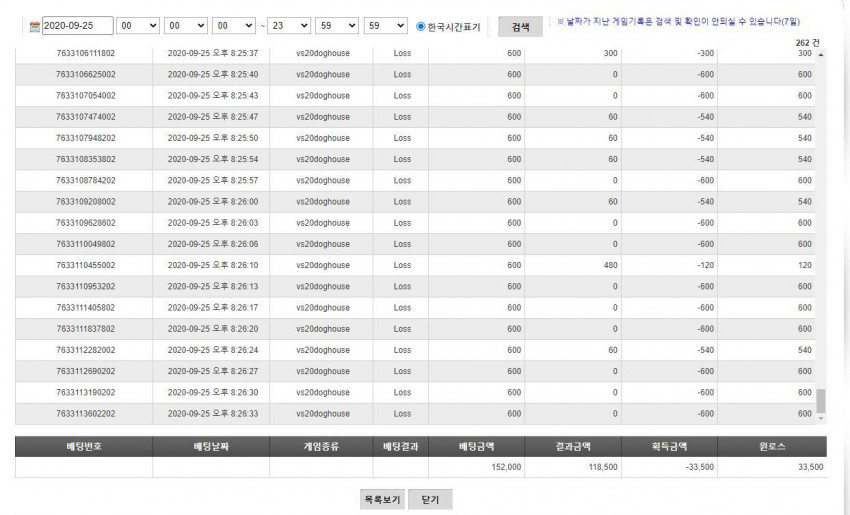Screen dimensions: 850x515
Task: Open the start hour dropdown
Action: 138,25
